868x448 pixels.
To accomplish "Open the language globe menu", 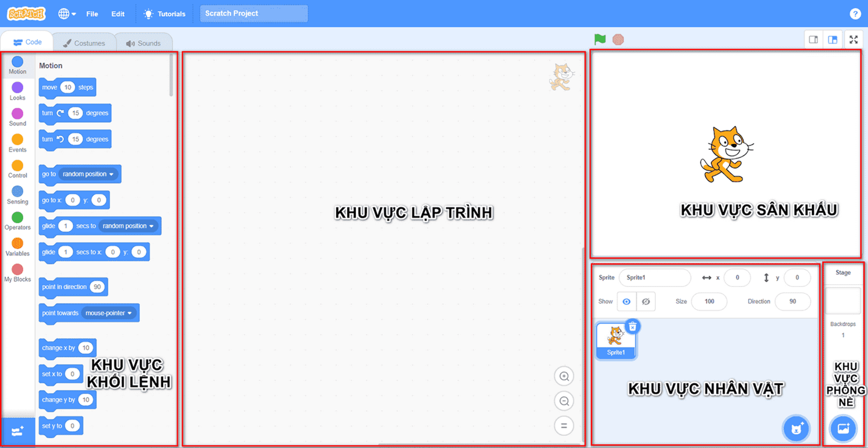I will coord(67,14).
